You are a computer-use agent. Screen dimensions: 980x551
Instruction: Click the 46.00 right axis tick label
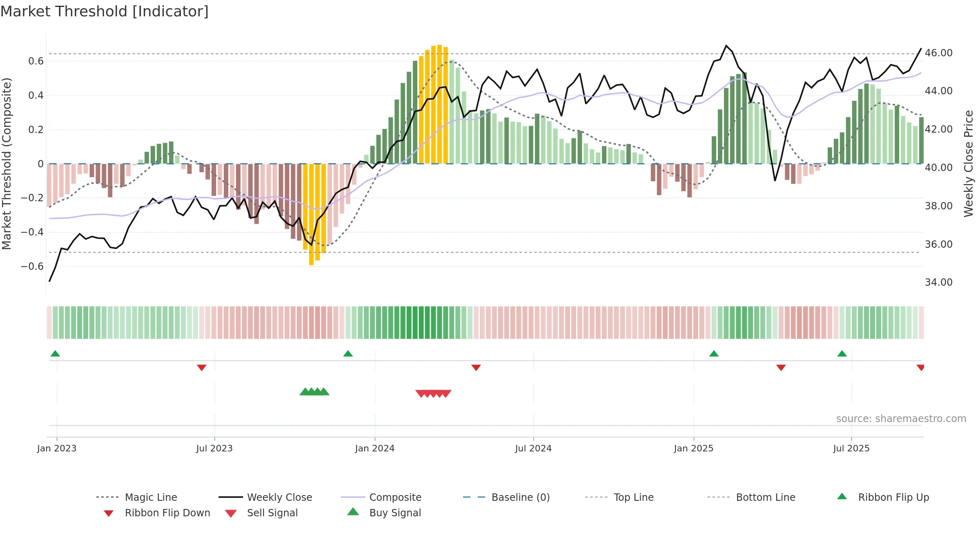939,53
